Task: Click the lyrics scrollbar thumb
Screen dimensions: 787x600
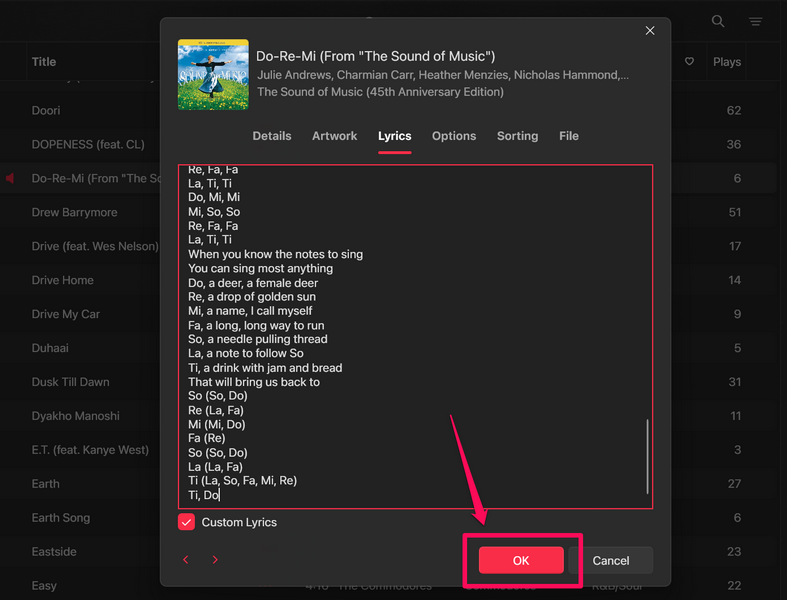Action: [x=647, y=455]
